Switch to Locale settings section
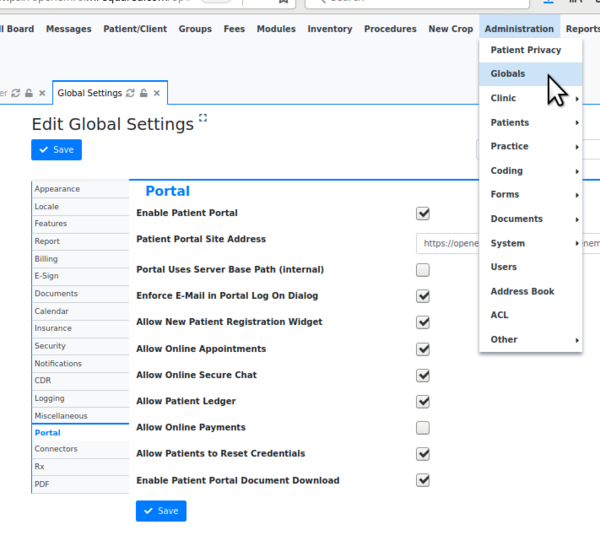 (80, 207)
